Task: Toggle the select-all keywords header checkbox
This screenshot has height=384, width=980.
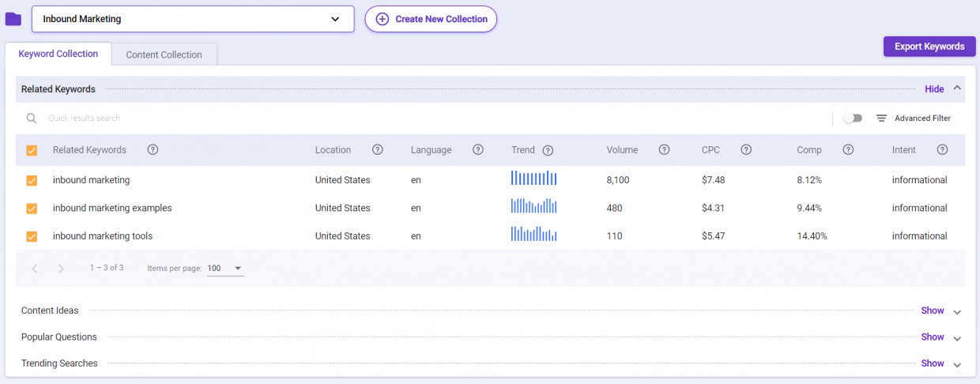Action: click(x=32, y=150)
